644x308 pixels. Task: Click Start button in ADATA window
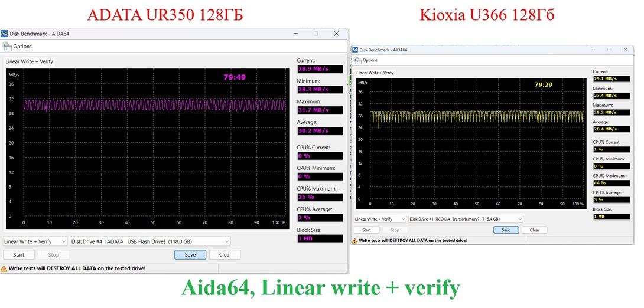[19, 255]
